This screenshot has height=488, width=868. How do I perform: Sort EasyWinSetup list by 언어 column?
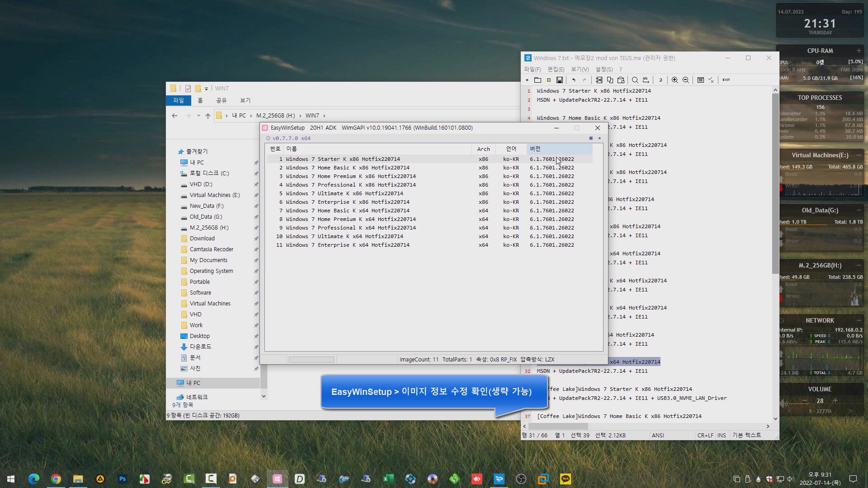(511, 149)
